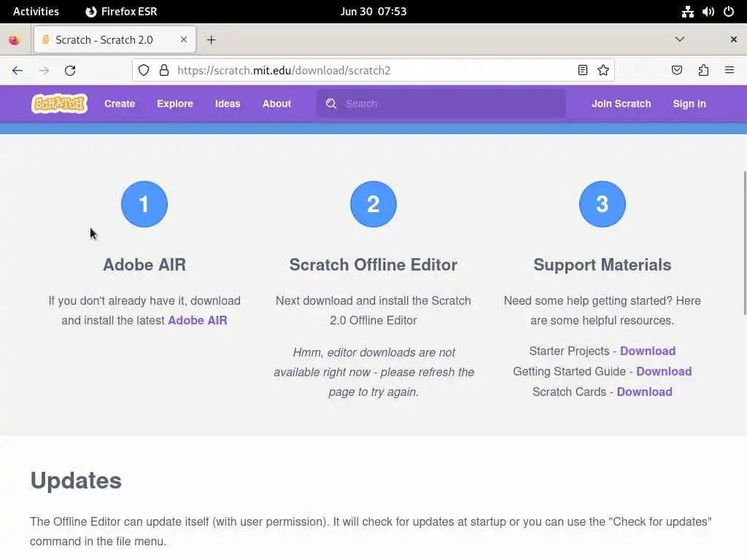Open the Create menu item
The image size is (747, 560).
coord(120,104)
